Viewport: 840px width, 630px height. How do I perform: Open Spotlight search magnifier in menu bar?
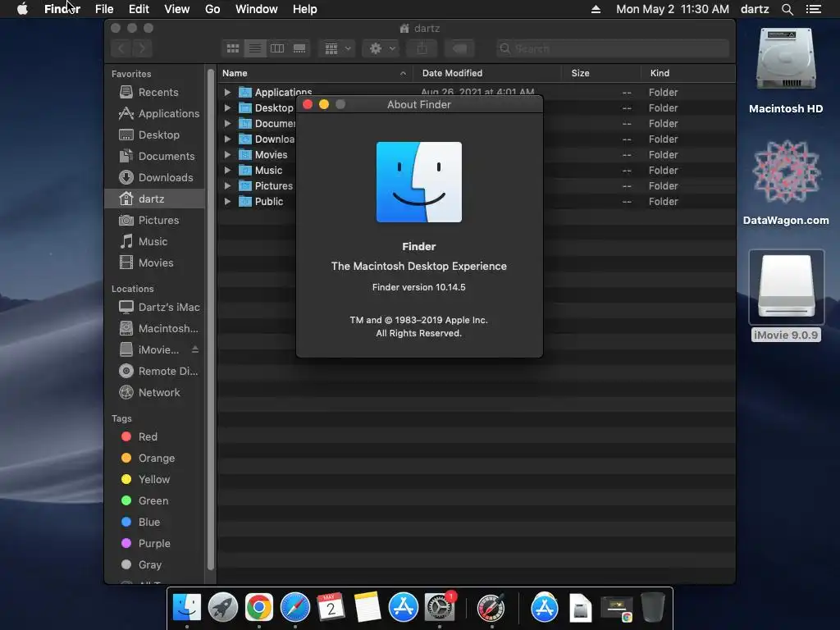[x=787, y=9]
